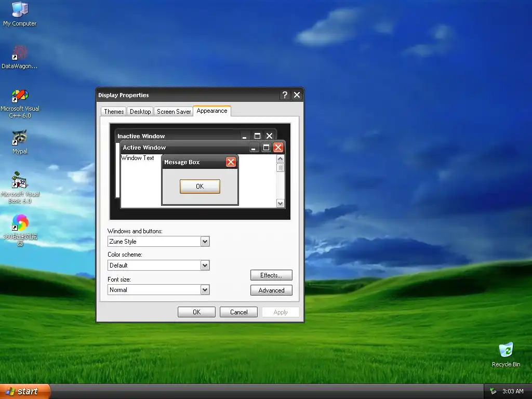Viewport: 532px width, 399px height.
Task: Click the Effects... button
Action: (x=271, y=275)
